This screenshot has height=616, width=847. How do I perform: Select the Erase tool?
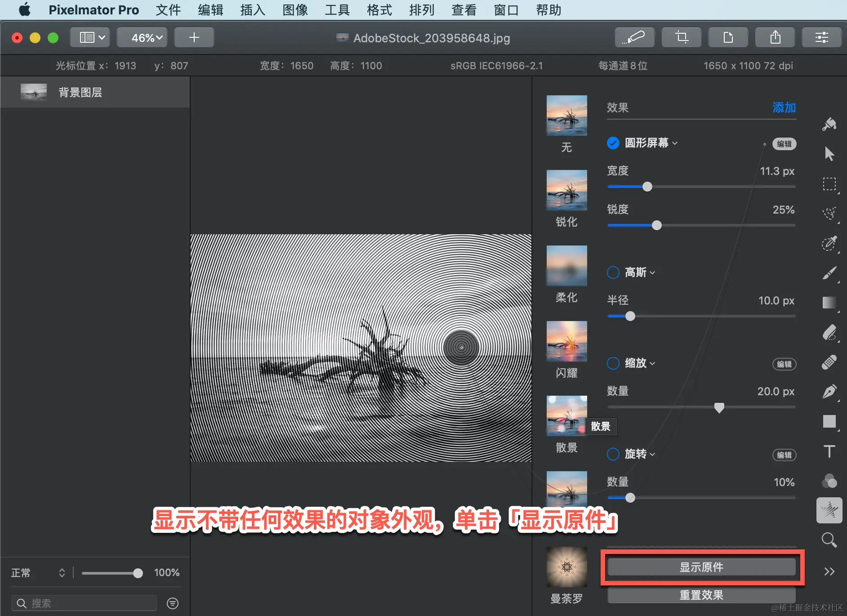coord(829,333)
